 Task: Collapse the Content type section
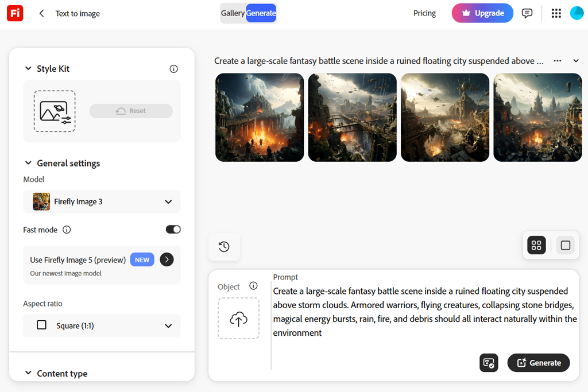point(28,373)
